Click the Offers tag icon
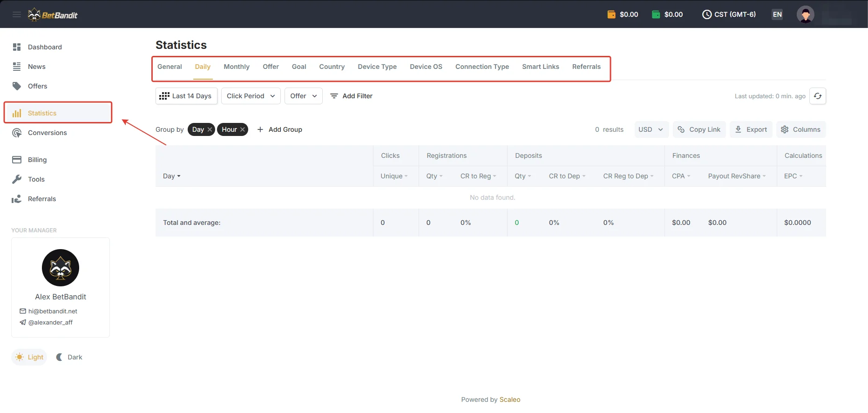Image resolution: width=868 pixels, height=413 pixels. [x=17, y=86]
